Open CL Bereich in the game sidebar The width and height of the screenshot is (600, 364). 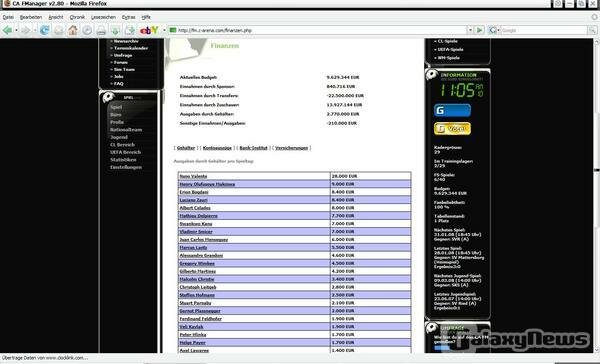(x=122, y=145)
